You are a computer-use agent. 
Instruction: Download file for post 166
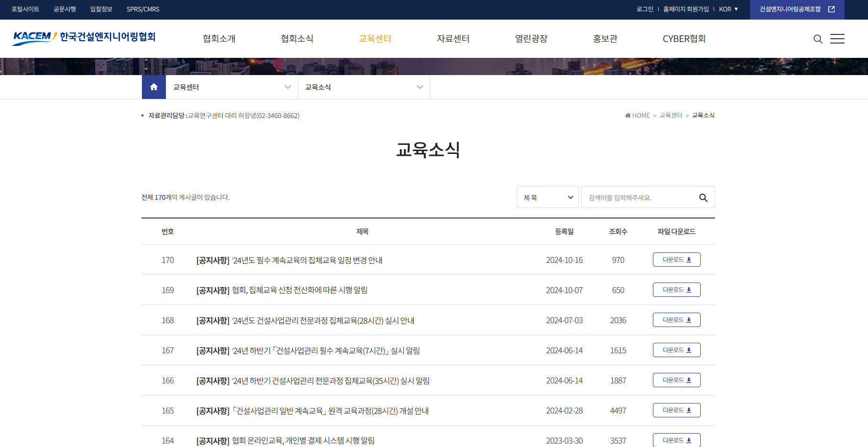pyautogui.click(x=677, y=380)
